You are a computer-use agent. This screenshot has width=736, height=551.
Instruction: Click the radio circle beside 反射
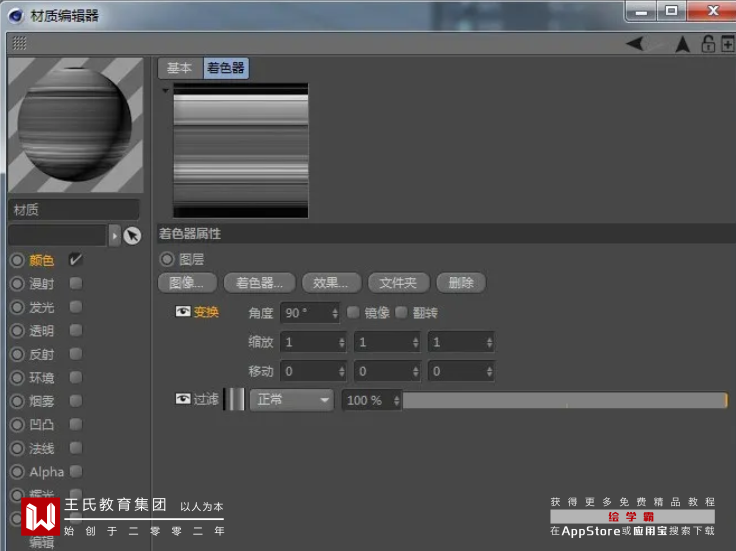pyautogui.click(x=17, y=354)
